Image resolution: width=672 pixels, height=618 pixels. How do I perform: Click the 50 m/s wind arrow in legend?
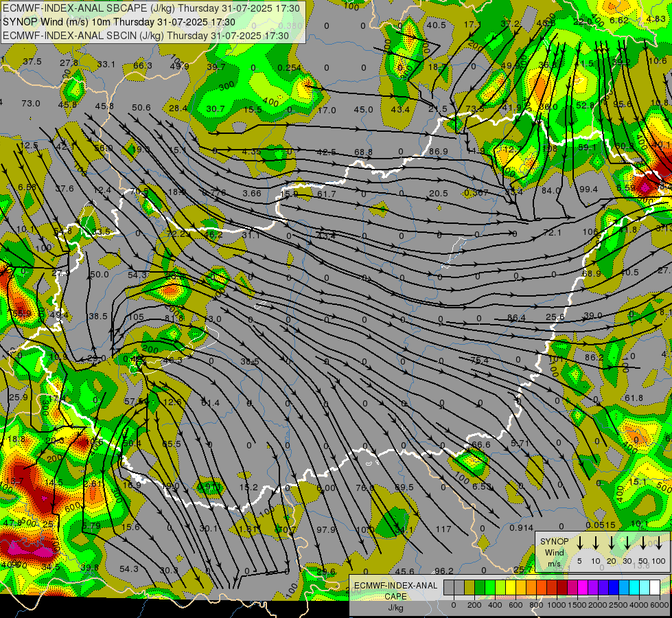pyautogui.click(x=643, y=543)
